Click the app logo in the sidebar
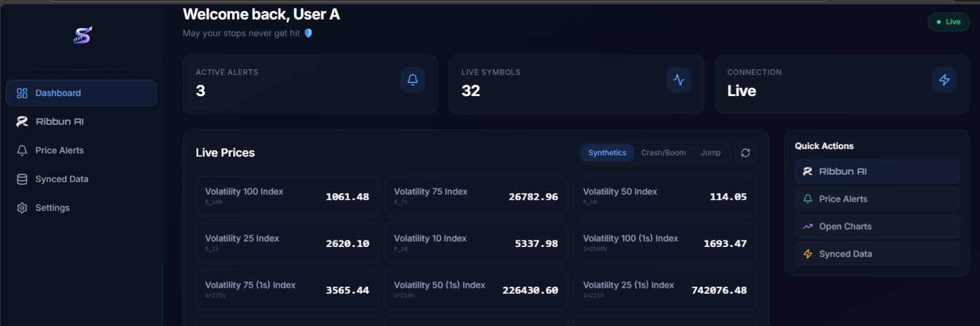 82,35
